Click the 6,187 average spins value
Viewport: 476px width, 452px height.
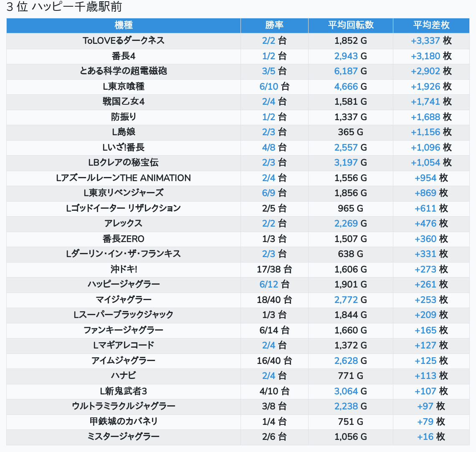coord(346,71)
